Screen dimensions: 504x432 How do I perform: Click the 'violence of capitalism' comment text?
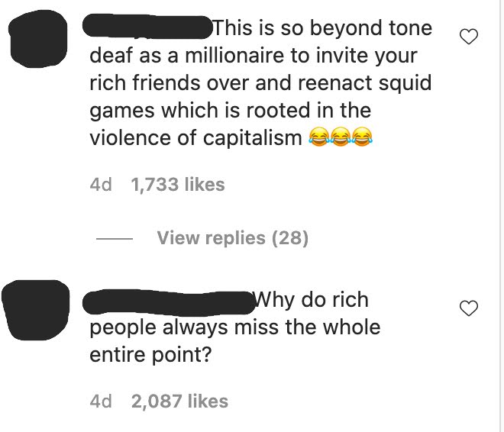pos(195,138)
